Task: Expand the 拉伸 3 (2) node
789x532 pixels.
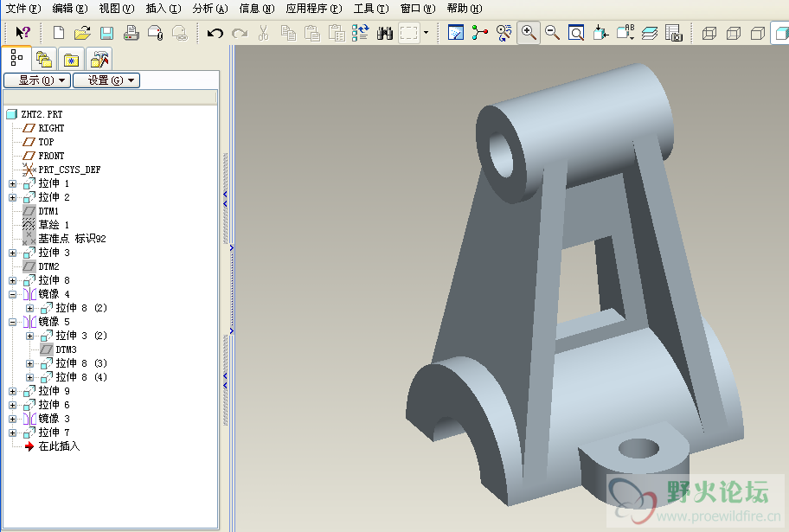Action: 29,336
